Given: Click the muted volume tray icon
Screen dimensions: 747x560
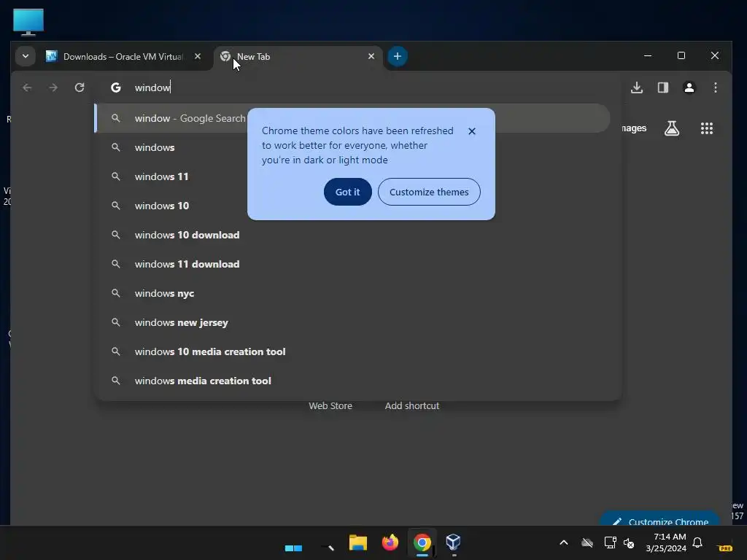Looking at the screenshot, I should point(629,543).
